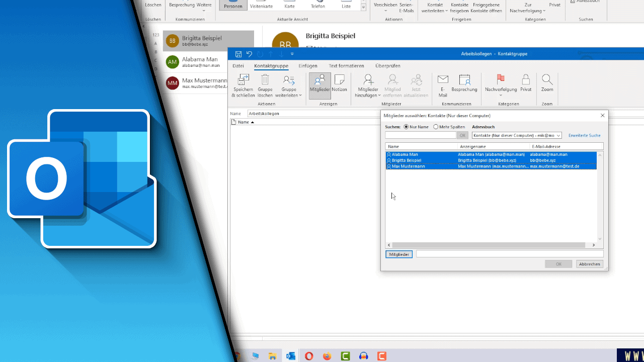Click the Mitglied entfernen icon

393,86
